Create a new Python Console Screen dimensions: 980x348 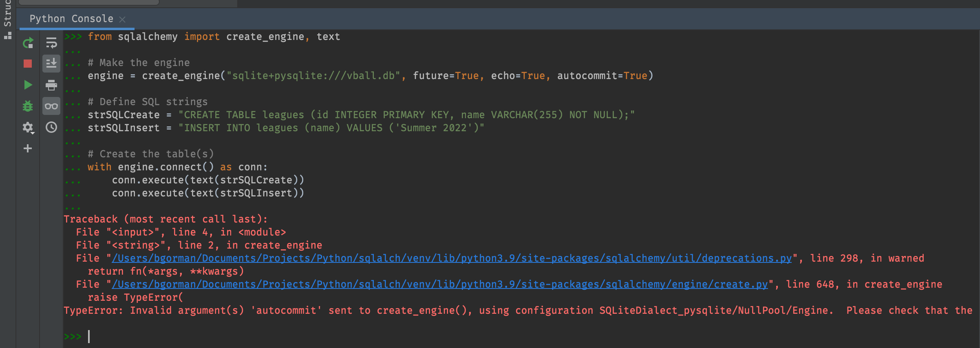[27, 148]
